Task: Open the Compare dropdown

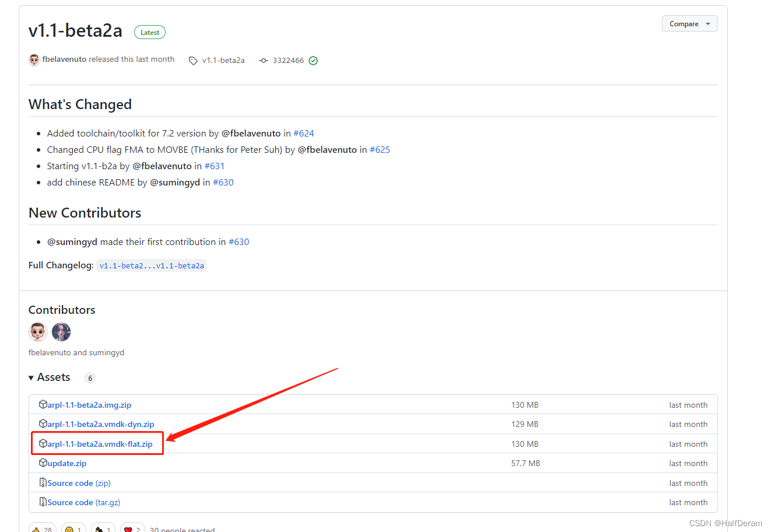Action: [689, 24]
